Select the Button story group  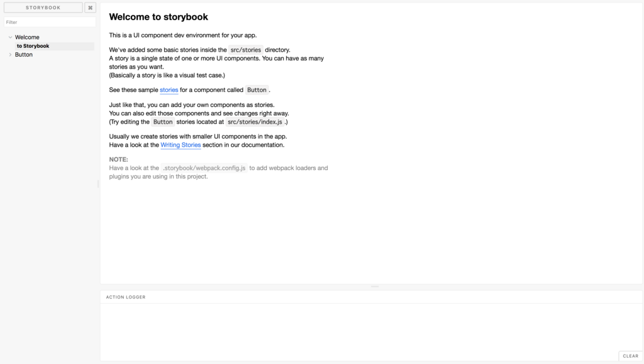[x=24, y=54]
